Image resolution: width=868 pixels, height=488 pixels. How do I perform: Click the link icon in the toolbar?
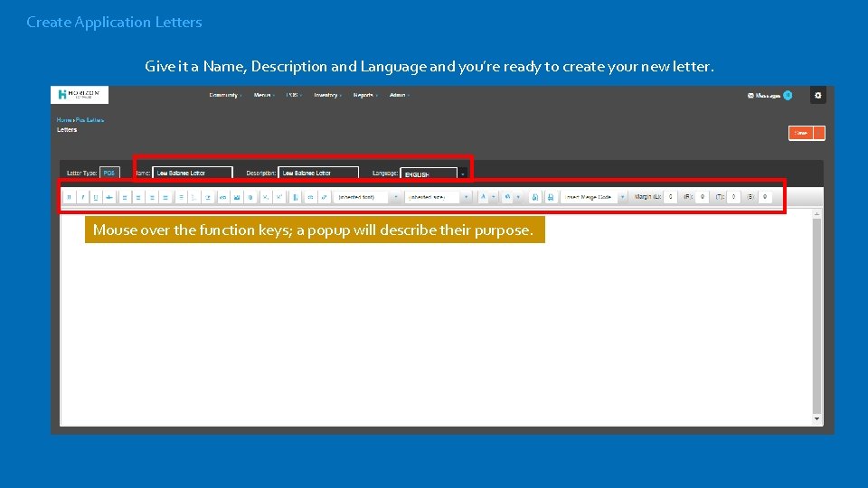click(x=223, y=197)
